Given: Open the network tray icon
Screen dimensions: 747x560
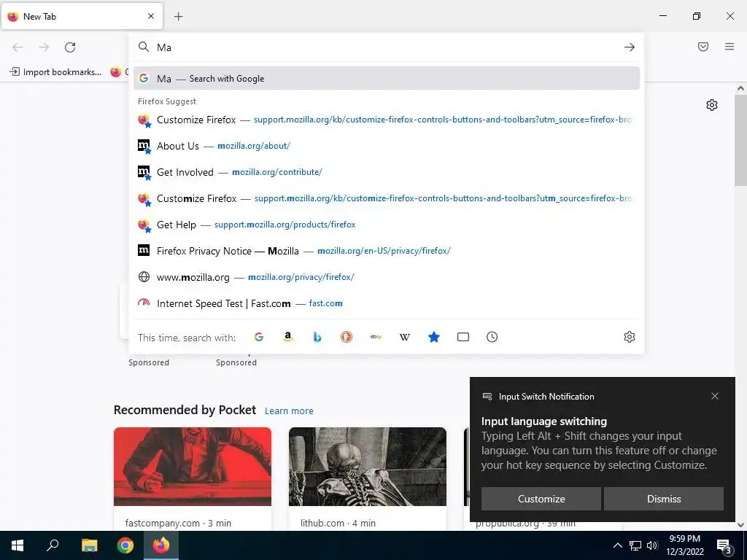Looking at the screenshot, I should pyautogui.click(x=635, y=545).
